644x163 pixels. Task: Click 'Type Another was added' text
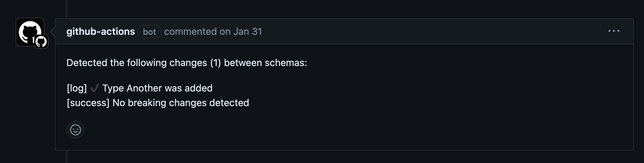pyautogui.click(x=157, y=88)
